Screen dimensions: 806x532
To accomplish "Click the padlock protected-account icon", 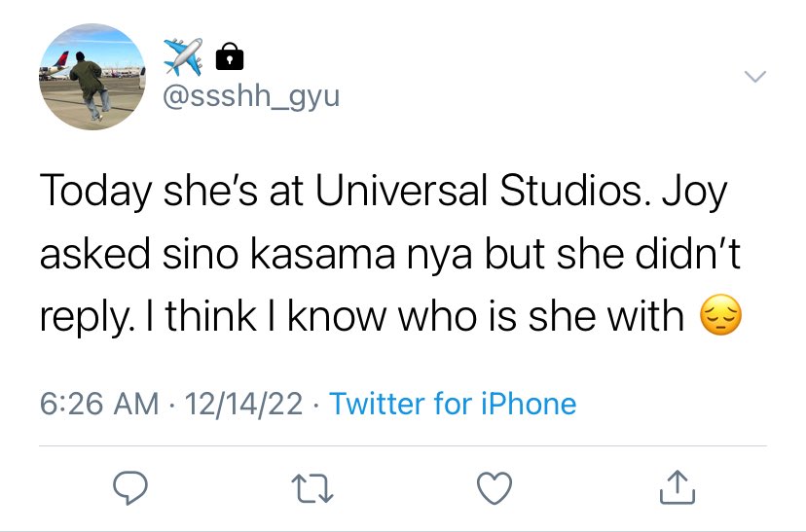I will point(230,56).
